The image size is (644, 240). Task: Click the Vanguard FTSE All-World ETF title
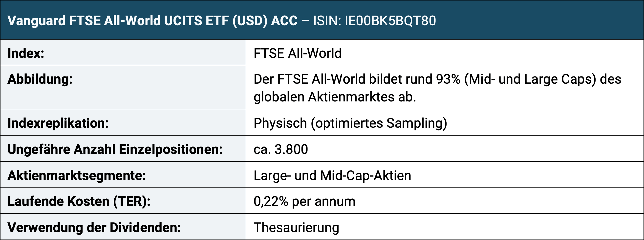[x=152, y=21]
